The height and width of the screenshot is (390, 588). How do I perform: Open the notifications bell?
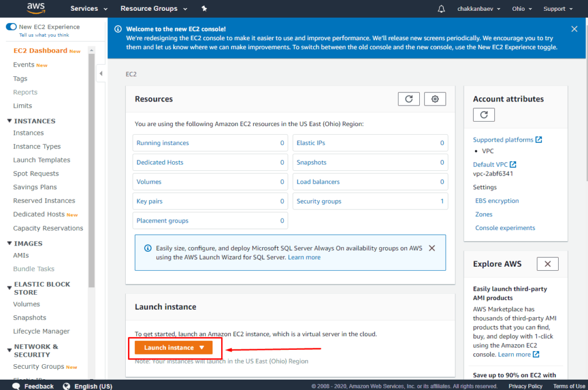pos(442,9)
